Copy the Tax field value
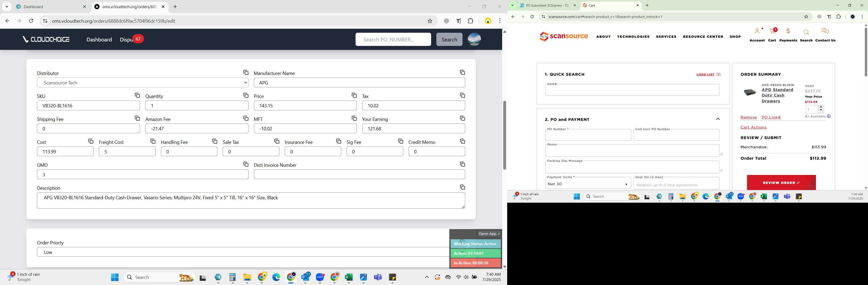Viewport: 868px width, 285px height. (462, 96)
